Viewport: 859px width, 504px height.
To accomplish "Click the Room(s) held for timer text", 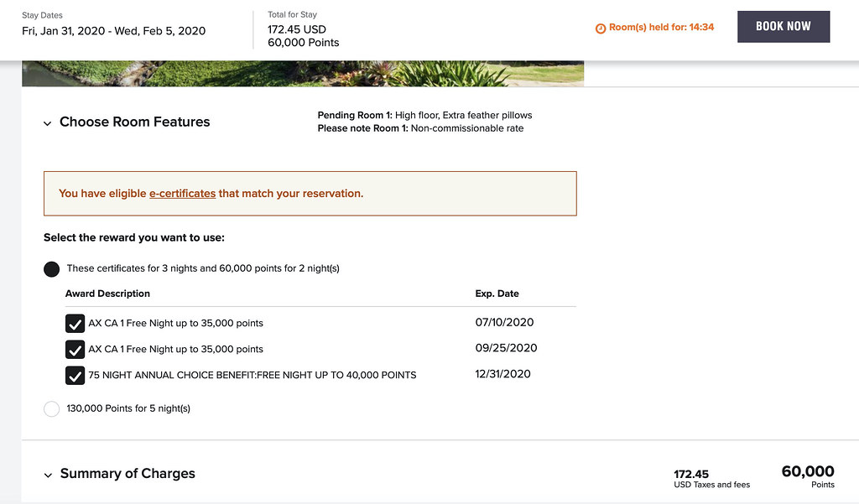I will click(x=661, y=28).
